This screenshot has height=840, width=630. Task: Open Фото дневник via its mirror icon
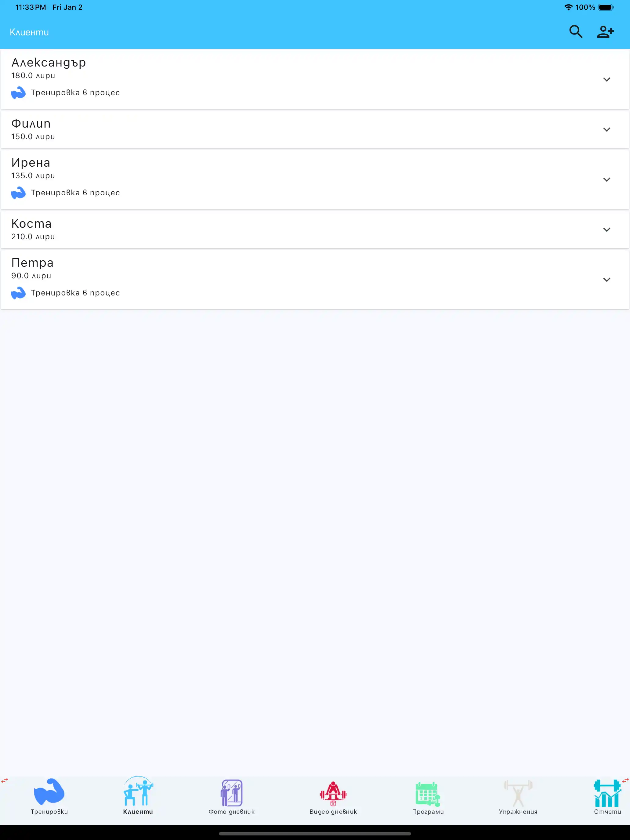pos(232,793)
